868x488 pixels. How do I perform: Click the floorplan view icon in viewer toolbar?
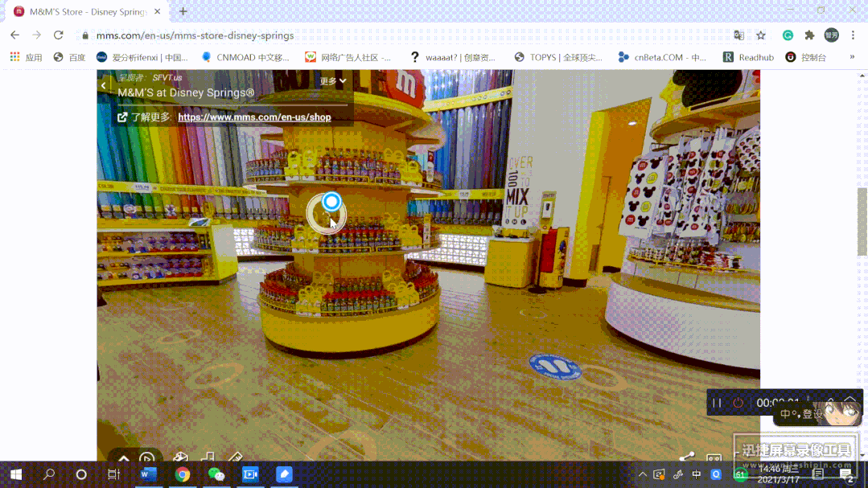(208, 457)
